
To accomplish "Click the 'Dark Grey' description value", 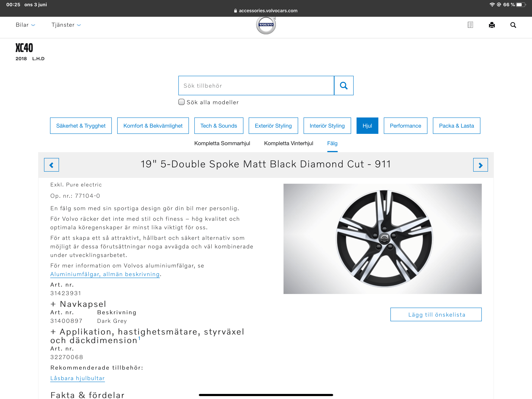I will tap(112, 321).
